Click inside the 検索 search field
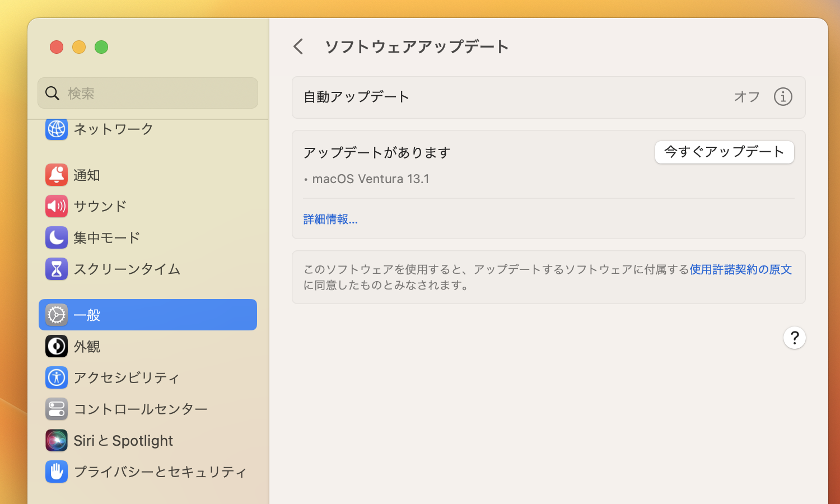 147,93
